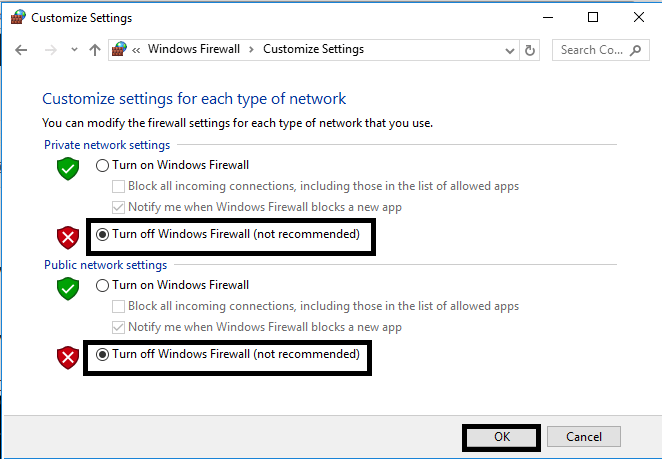Click the up one level arrow
Viewport: 662px width, 459px height.
tap(95, 50)
